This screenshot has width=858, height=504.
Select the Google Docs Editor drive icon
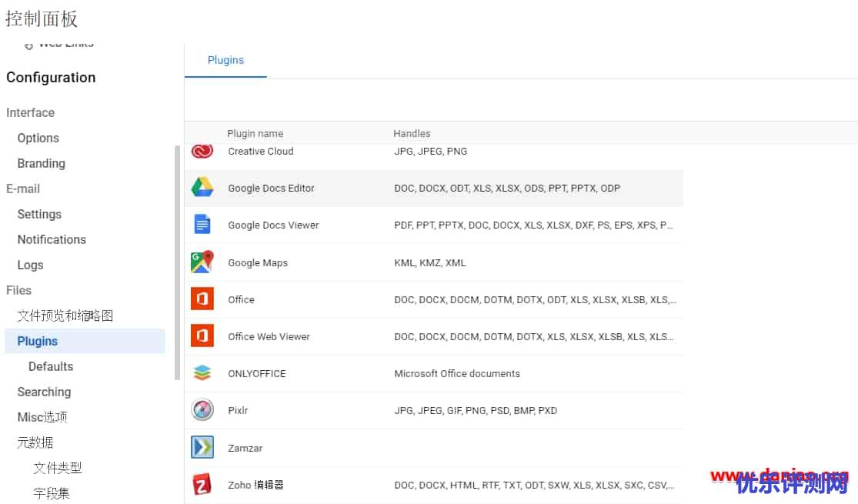click(202, 188)
